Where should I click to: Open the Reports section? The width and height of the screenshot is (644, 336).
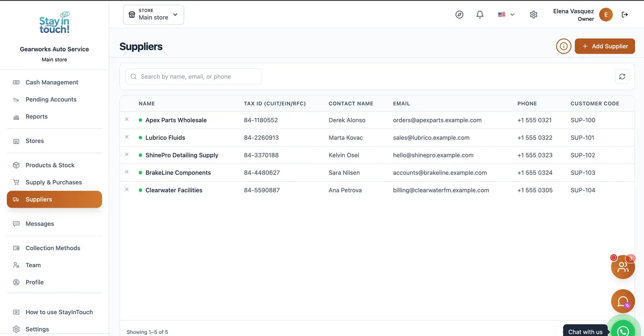[x=54, y=116]
